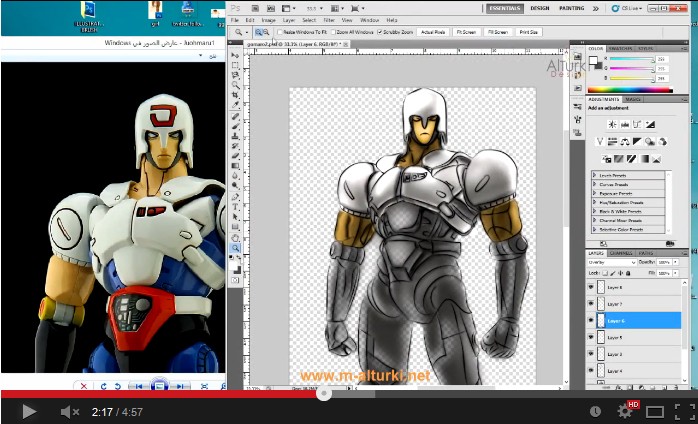
Task: Select the History Brush tool
Action: point(235,146)
